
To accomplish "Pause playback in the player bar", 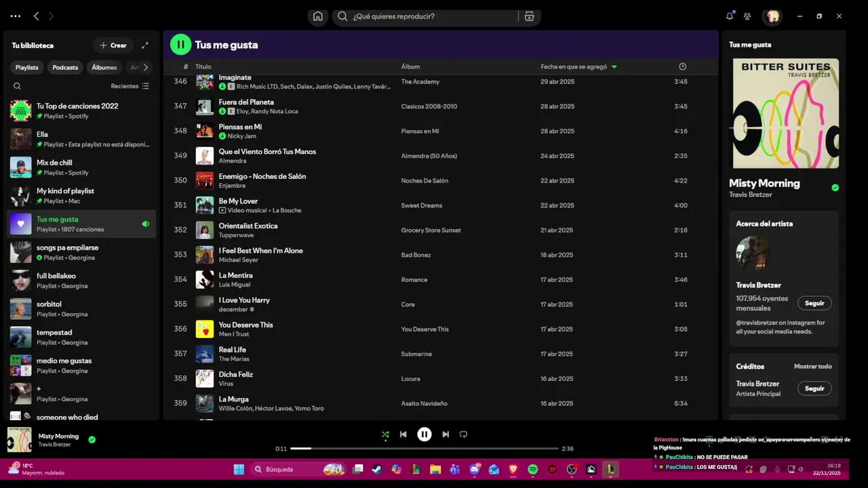I will tap(425, 434).
